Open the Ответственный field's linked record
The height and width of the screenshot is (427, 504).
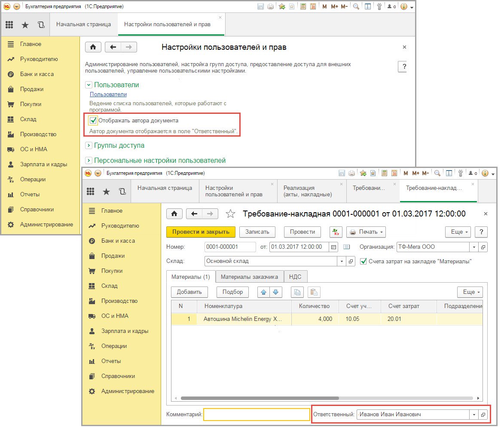(x=483, y=415)
